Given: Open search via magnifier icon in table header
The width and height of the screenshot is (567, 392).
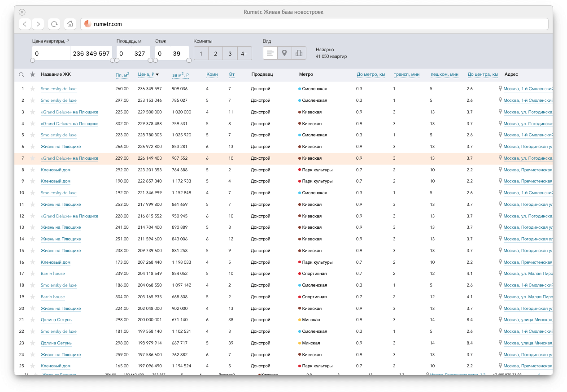Looking at the screenshot, I should point(22,75).
